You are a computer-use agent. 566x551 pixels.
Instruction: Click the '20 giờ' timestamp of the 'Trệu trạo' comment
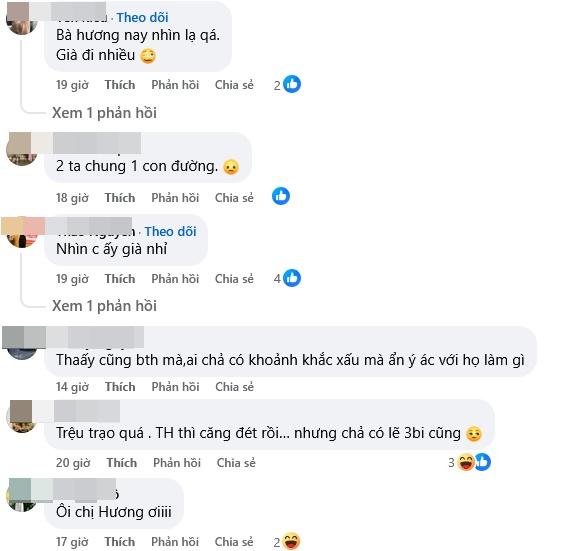pyautogui.click(x=73, y=463)
